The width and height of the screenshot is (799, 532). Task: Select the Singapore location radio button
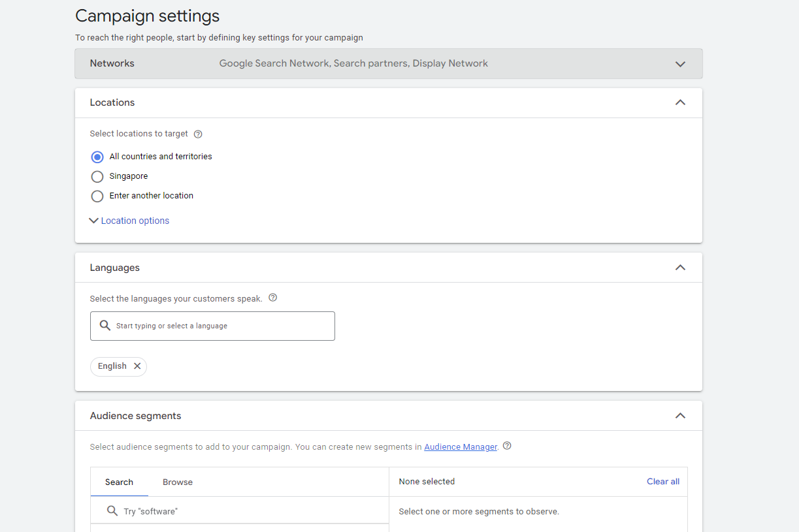click(x=97, y=176)
